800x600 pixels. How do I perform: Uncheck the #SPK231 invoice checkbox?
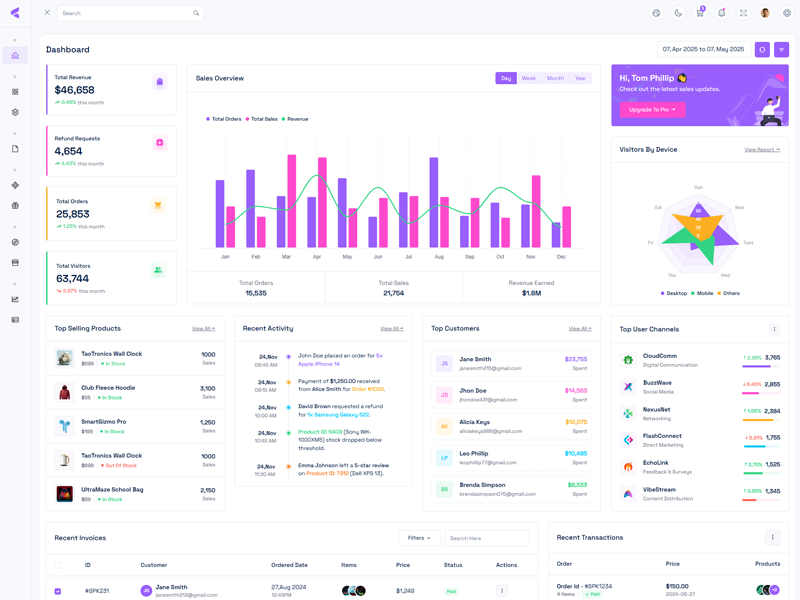(x=58, y=591)
